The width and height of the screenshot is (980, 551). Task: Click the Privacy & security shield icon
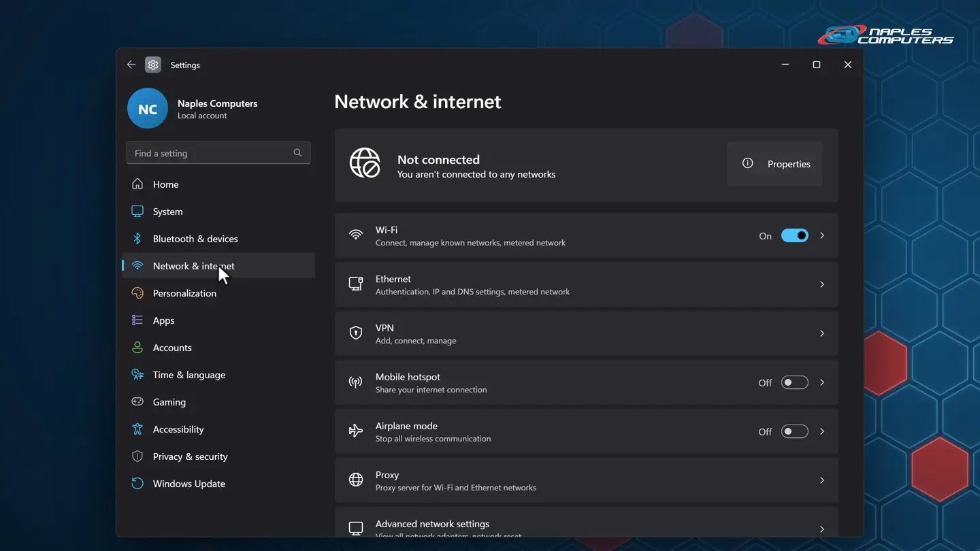click(x=137, y=456)
